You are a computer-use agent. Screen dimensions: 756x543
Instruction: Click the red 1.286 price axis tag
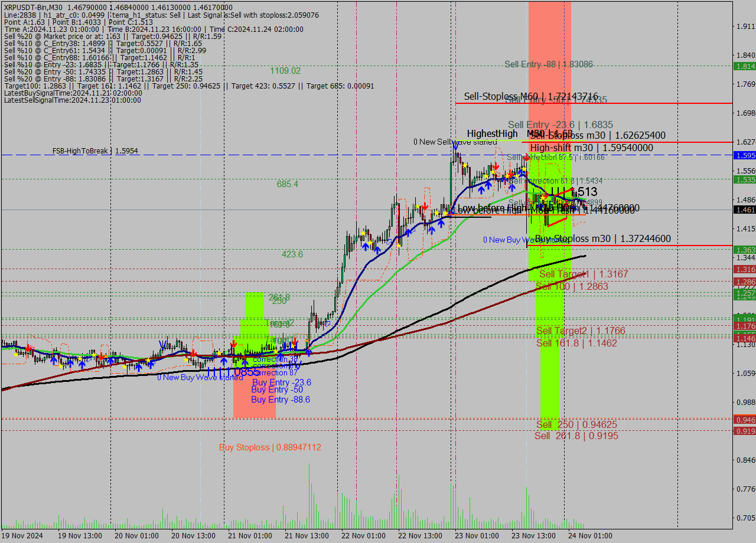[744, 282]
